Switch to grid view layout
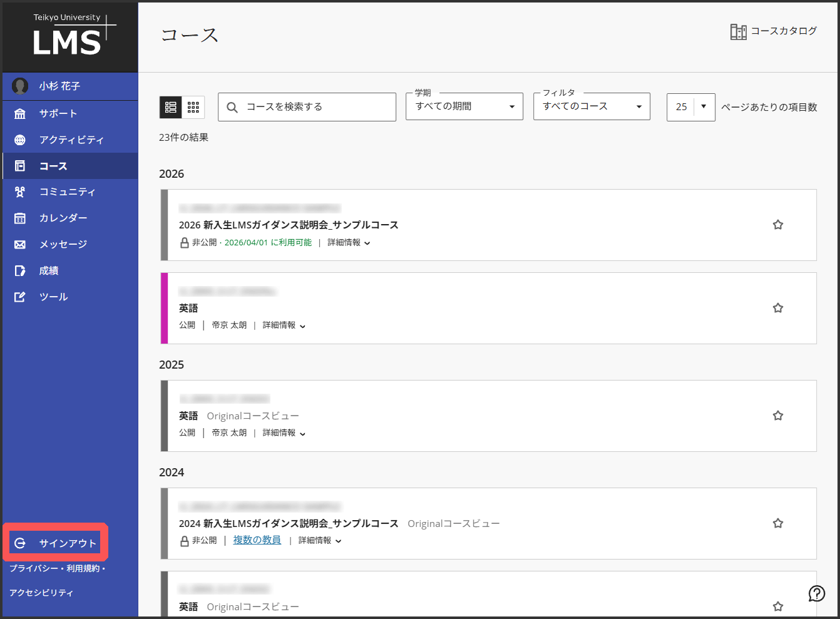840x619 pixels. [193, 108]
